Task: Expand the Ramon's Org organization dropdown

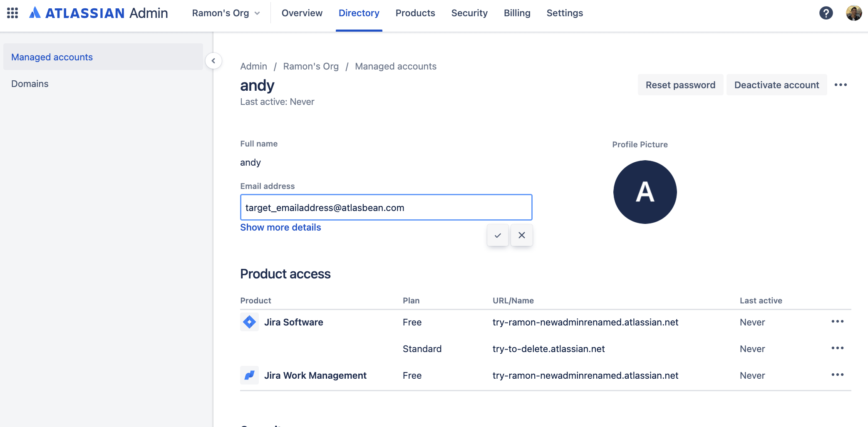Action: click(226, 13)
